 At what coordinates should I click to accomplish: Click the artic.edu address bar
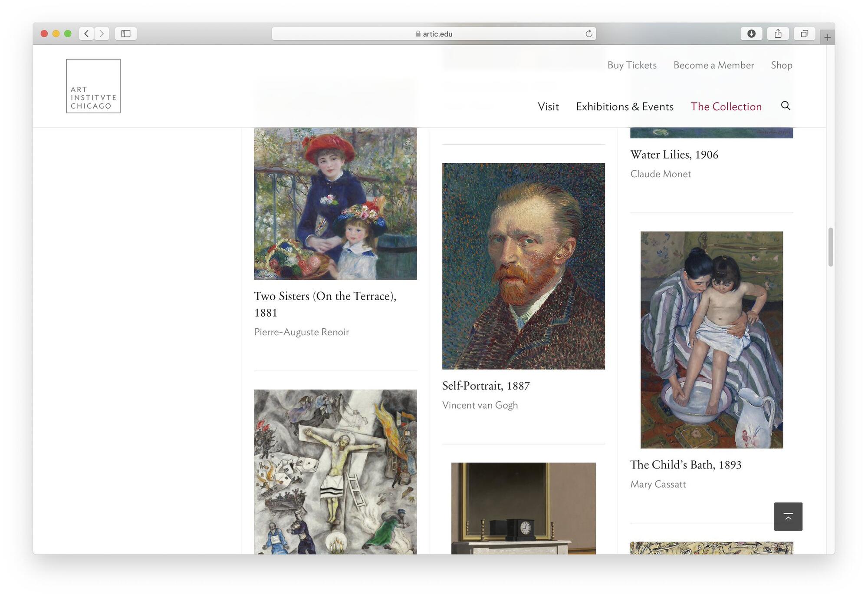pyautogui.click(x=433, y=33)
